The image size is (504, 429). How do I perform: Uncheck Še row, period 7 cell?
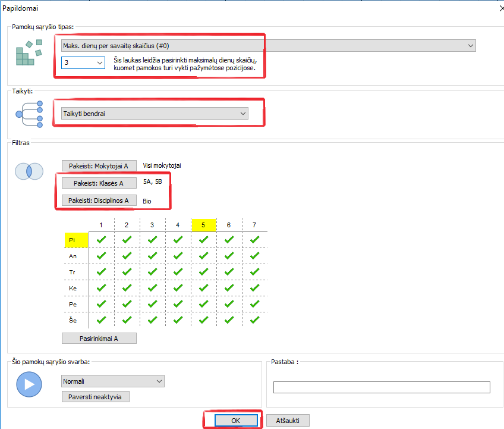(x=254, y=320)
